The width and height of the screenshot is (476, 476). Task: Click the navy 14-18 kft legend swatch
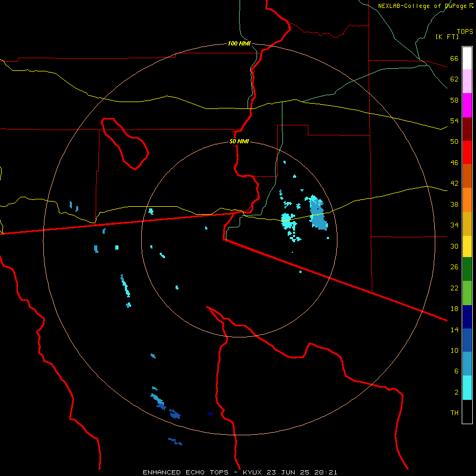[x=467, y=317]
